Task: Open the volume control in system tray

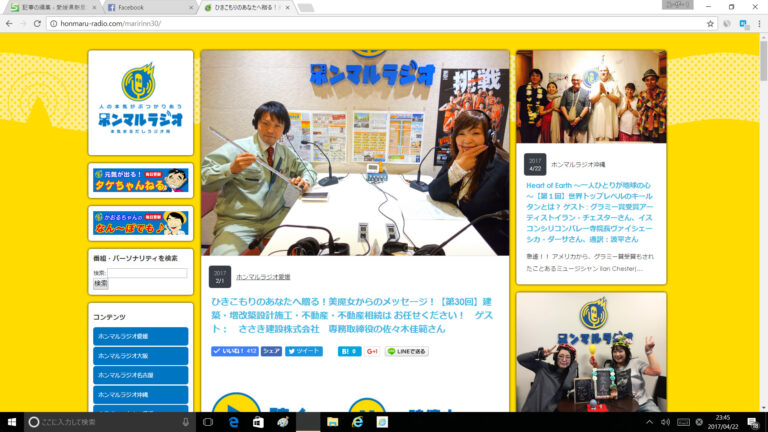Action: tap(665, 422)
